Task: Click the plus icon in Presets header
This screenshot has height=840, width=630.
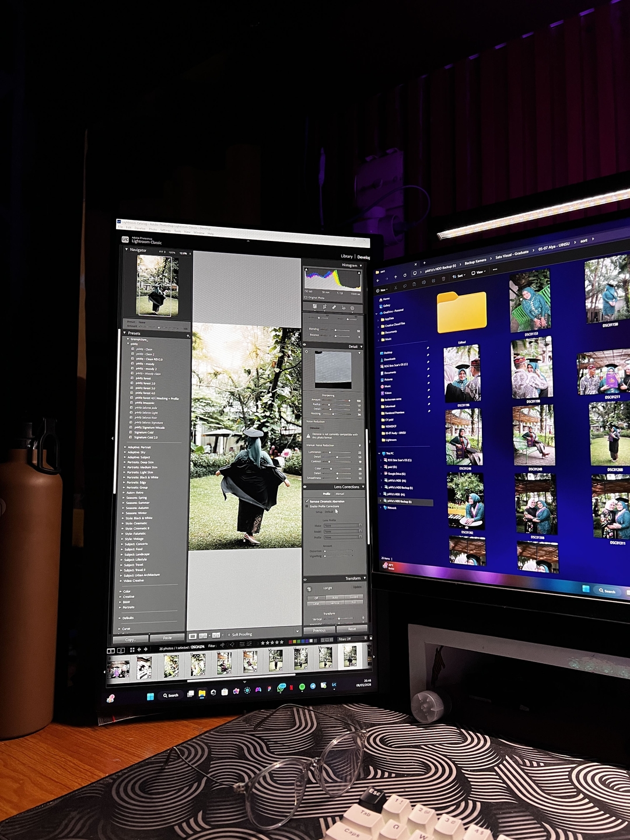Action: point(188,335)
